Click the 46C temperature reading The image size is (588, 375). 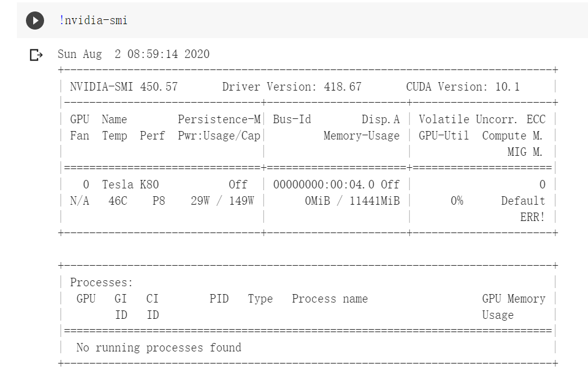tap(118, 201)
